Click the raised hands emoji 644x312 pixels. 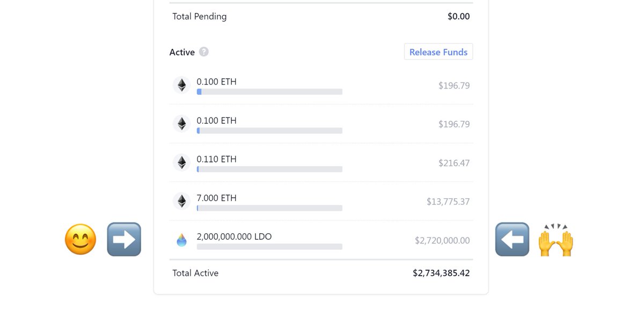click(x=556, y=239)
